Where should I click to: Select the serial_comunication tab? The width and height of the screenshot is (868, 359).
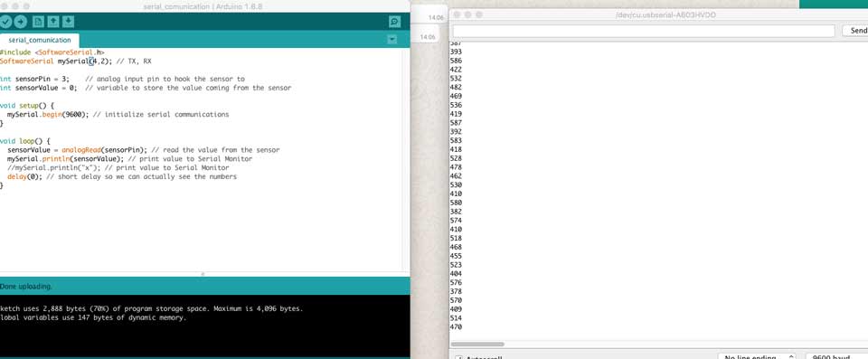point(39,41)
